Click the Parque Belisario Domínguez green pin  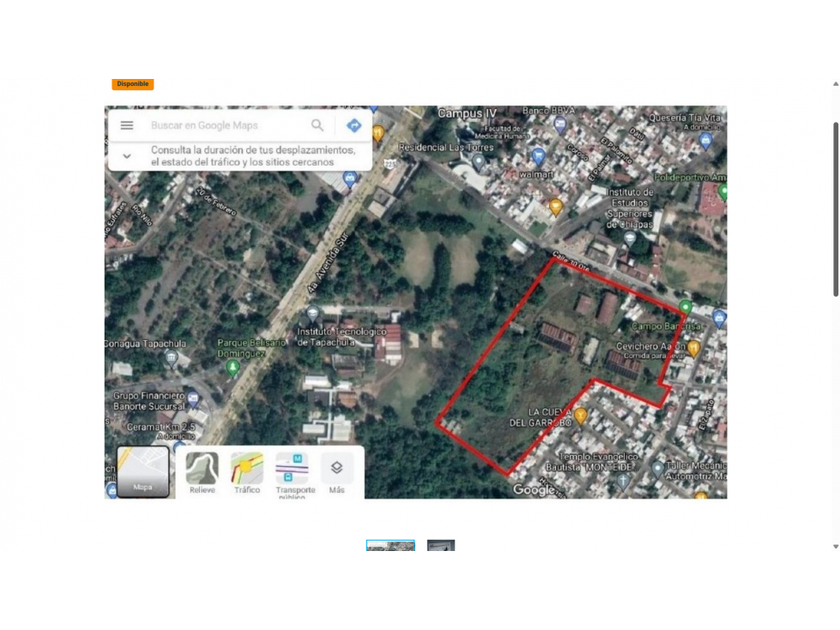[x=233, y=368]
